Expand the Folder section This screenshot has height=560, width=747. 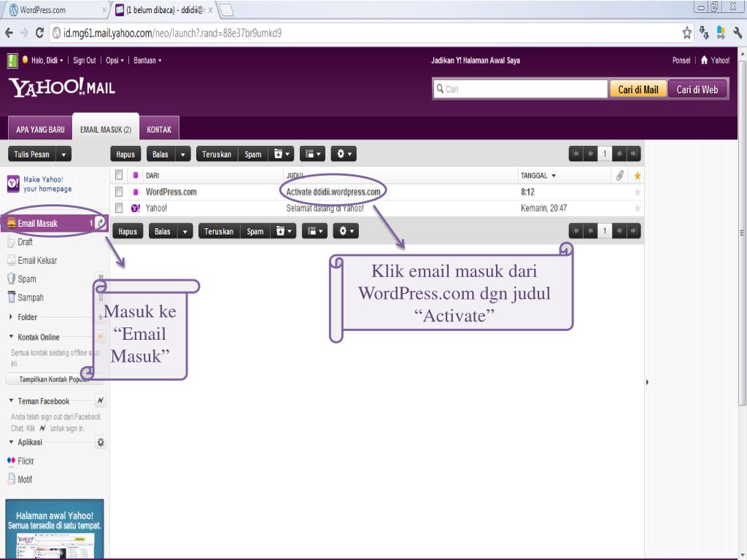[x=11, y=316]
